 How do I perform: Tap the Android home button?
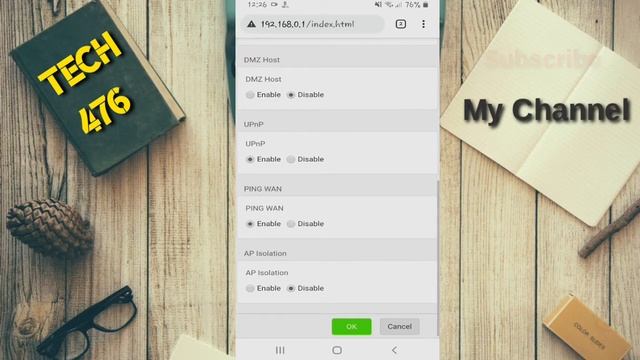(x=337, y=350)
